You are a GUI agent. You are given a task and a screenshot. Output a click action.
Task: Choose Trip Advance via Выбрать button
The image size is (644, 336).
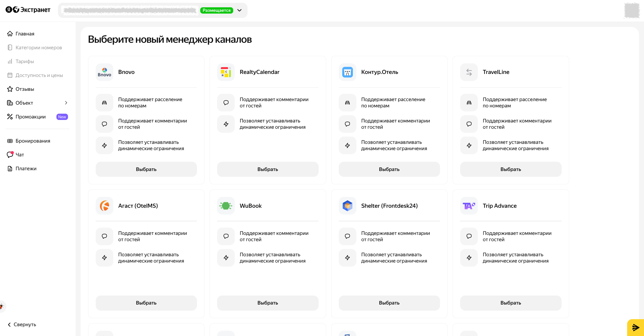511,303
